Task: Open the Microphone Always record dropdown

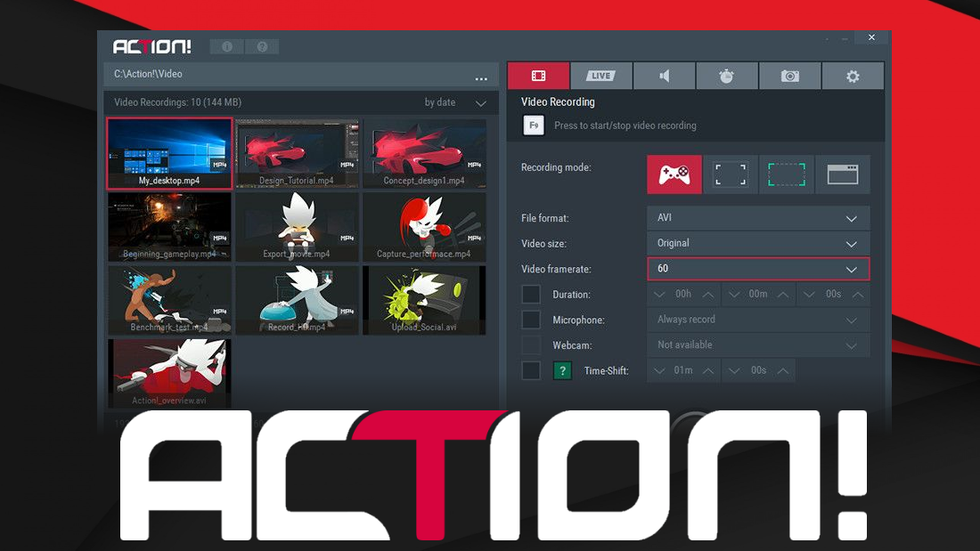Action: click(x=758, y=320)
